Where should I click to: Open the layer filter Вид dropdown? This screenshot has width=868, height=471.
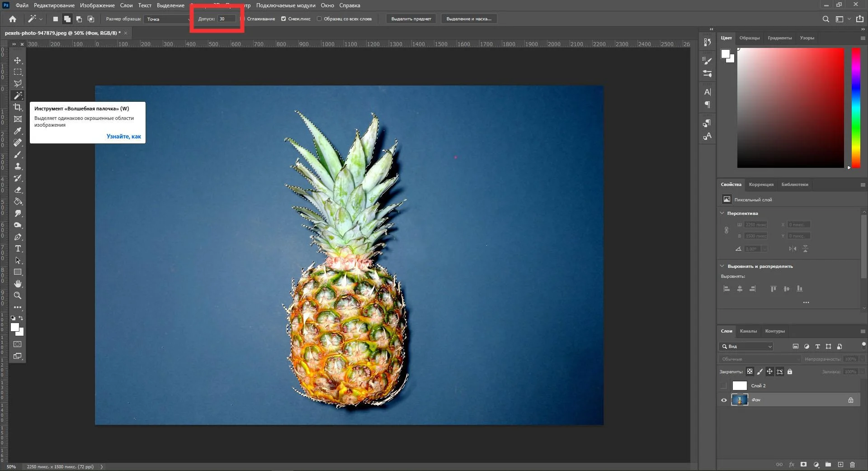[x=746, y=347]
